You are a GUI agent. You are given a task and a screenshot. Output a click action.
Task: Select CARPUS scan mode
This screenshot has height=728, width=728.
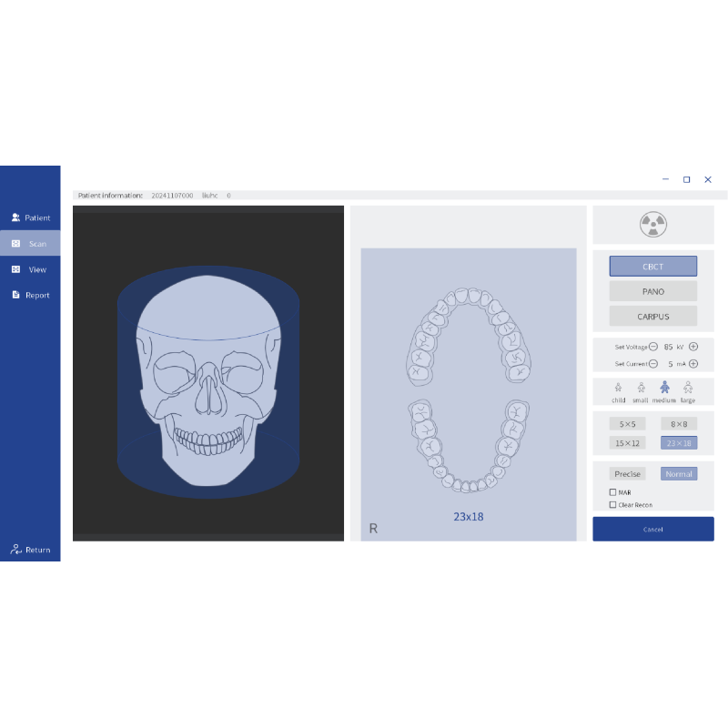click(x=653, y=317)
